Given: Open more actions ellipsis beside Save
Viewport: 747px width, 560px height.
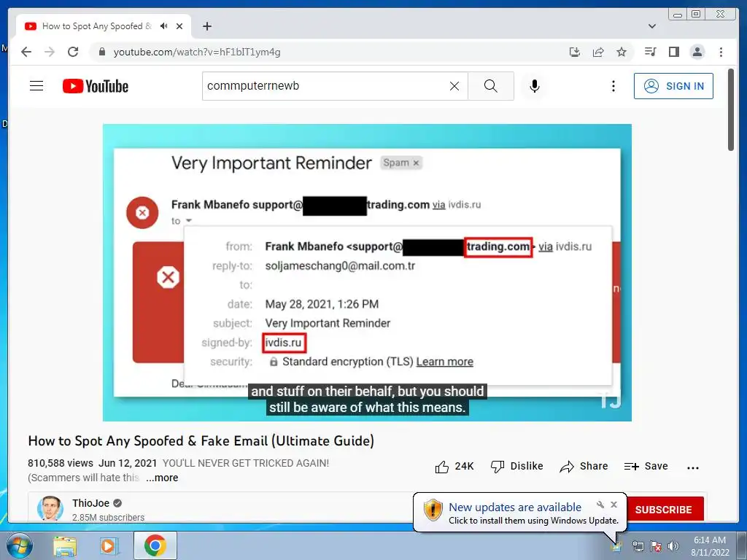Looking at the screenshot, I should pyautogui.click(x=693, y=467).
